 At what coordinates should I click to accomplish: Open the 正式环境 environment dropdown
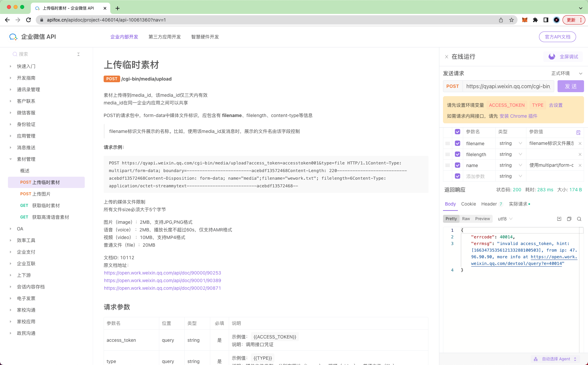click(566, 73)
